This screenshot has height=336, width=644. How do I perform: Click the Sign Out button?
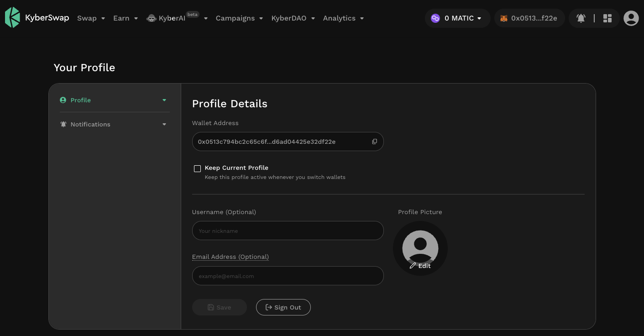coord(283,307)
